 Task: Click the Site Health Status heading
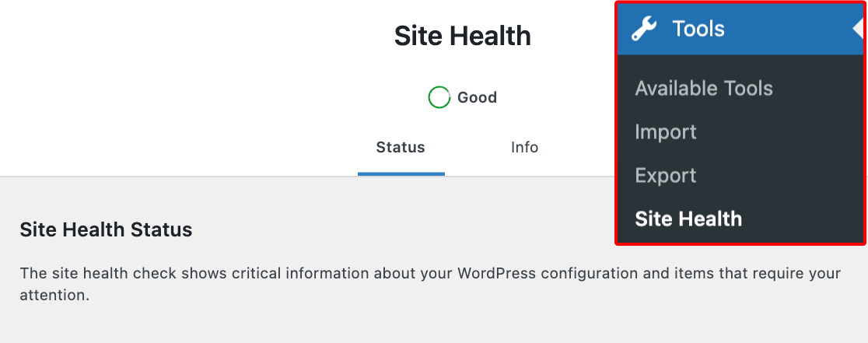pyautogui.click(x=106, y=229)
